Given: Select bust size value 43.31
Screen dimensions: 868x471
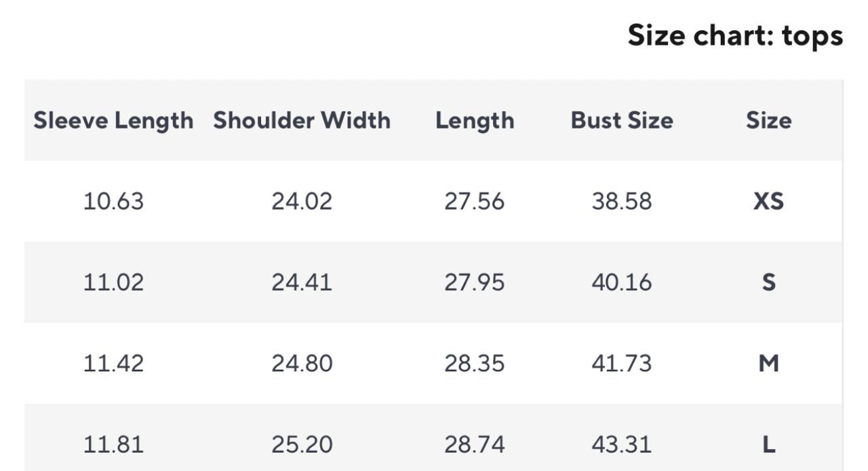Looking at the screenshot, I should [622, 444].
